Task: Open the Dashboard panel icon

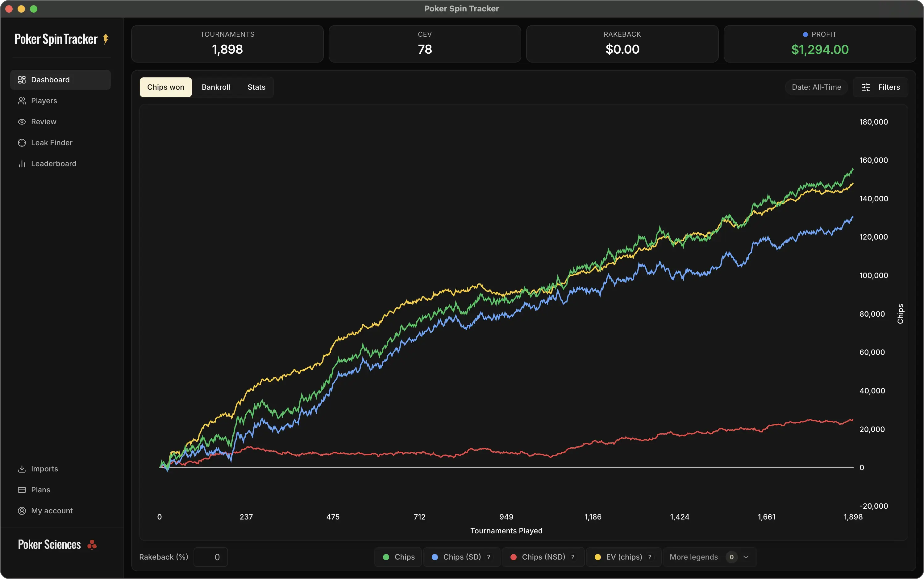Action: (22, 80)
